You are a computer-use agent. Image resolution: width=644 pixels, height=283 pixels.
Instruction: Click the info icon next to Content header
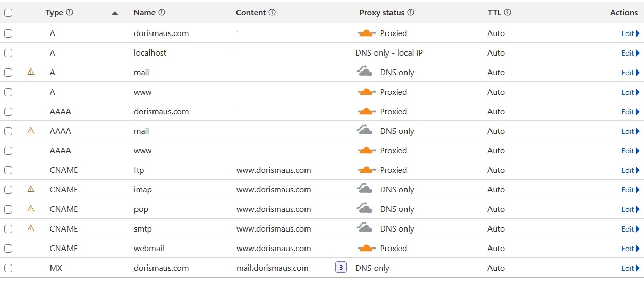point(272,13)
